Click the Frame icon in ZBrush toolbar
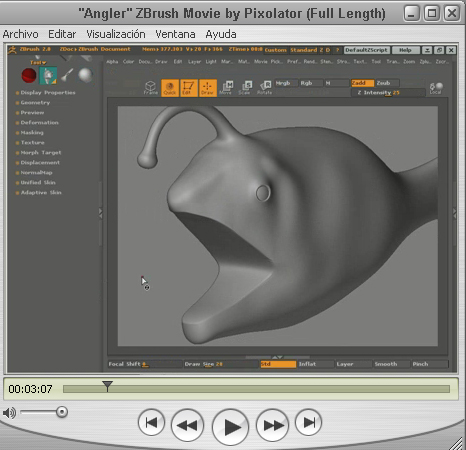Image resolution: width=466 pixels, height=450 pixels. pos(150,88)
